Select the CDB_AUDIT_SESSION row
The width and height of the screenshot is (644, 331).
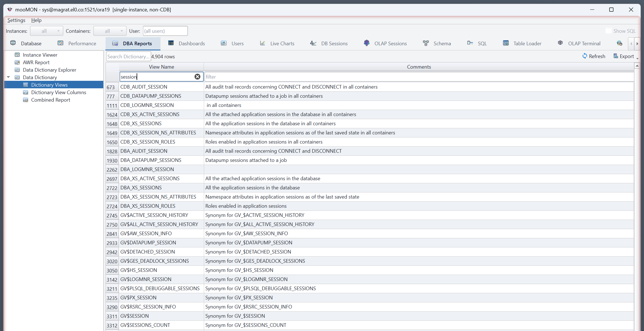[x=370, y=87]
